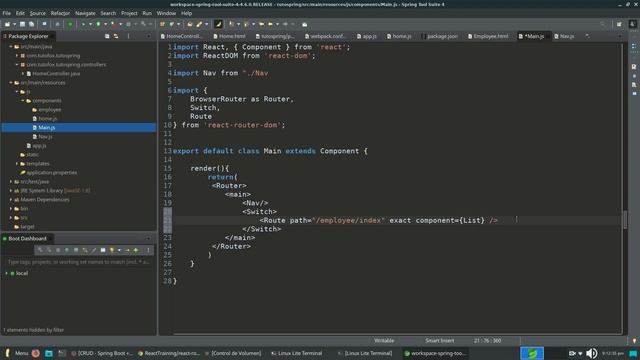Expand the Maven Dependencies node
The width and height of the screenshot is (640, 360).
click(11, 200)
